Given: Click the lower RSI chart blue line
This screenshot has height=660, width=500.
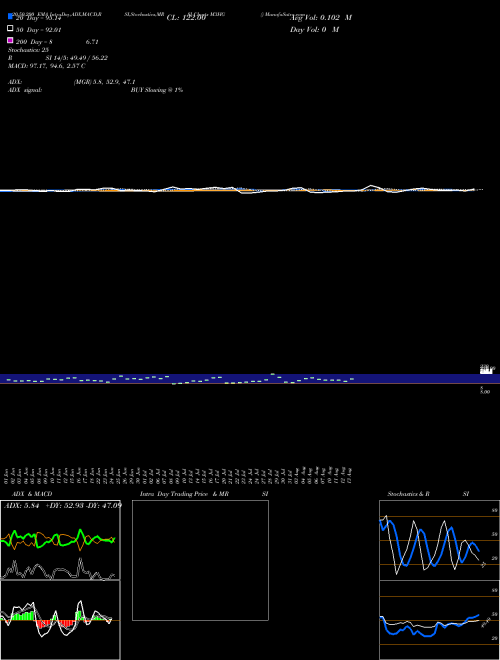Looking at the screenshot, I should point(428,626).
